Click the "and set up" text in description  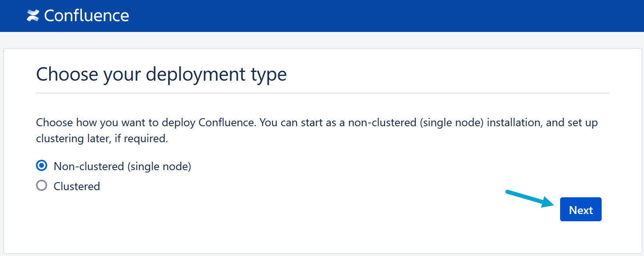(x=572, y=123)
